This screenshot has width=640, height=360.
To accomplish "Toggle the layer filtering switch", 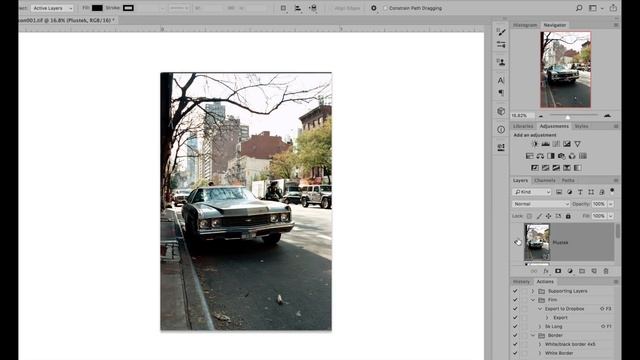I will tap(612, 191).
